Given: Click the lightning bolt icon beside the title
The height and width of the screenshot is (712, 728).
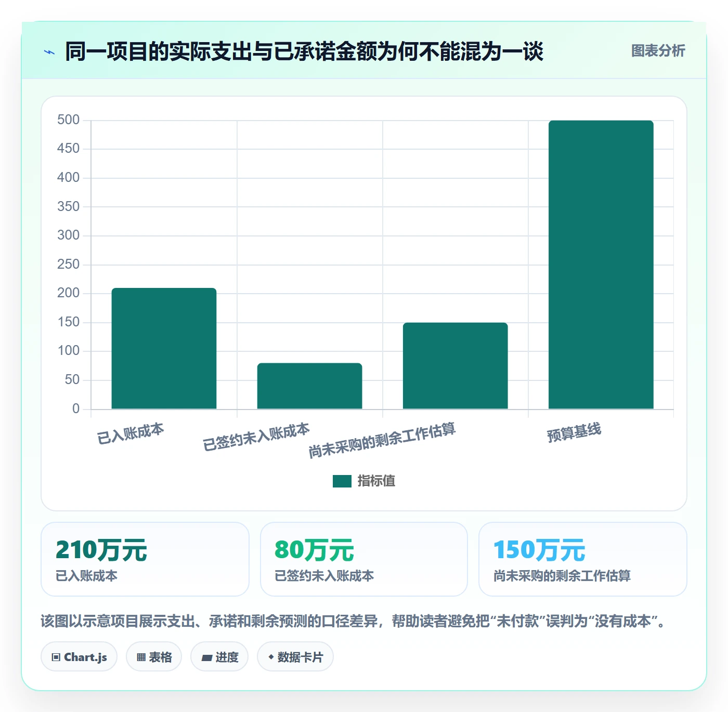Looking at the screenshot, I should point(49,52).
